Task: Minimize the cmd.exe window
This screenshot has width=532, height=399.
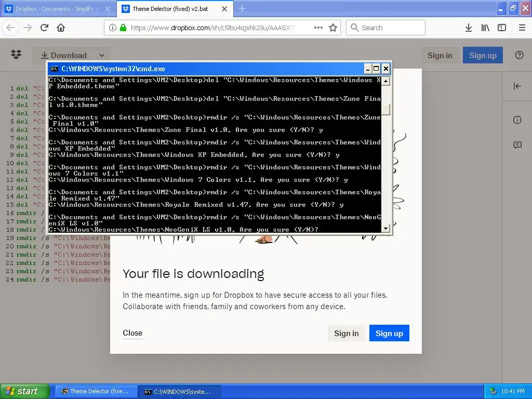Action: coord(367,69)
